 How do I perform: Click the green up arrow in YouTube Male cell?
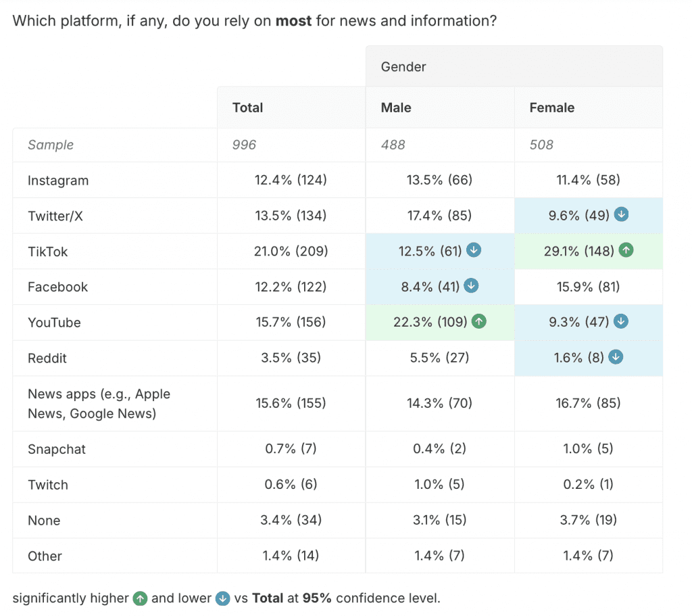(x=478, y=322)
